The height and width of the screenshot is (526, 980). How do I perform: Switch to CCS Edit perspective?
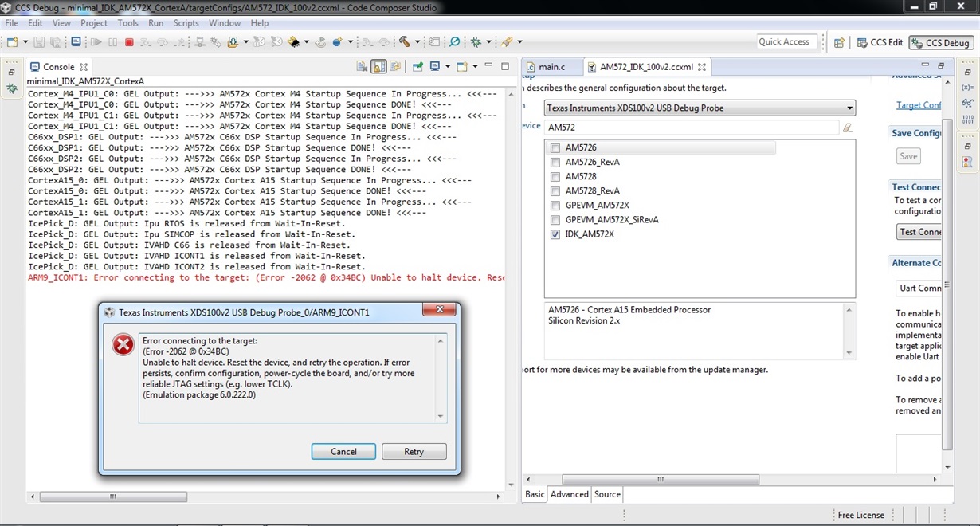(880, 42)
